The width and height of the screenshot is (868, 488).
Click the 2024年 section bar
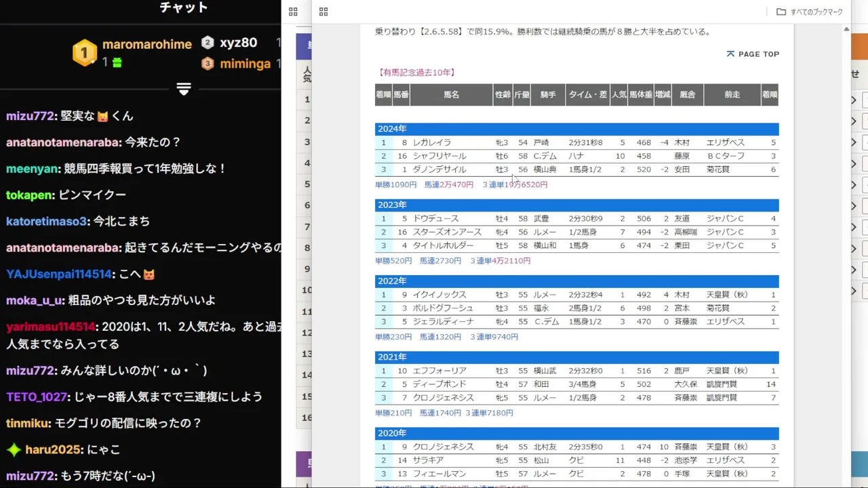pyautogui.click(x=577, y=129)
